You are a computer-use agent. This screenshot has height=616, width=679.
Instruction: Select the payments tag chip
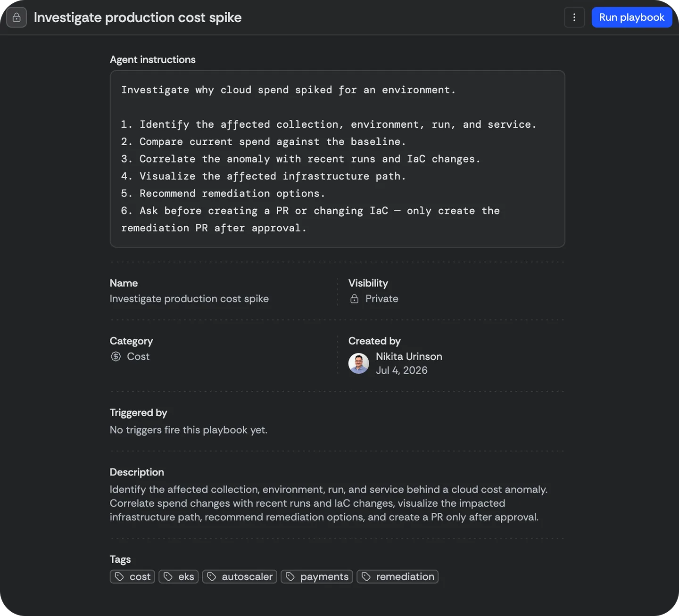tap(317, 576)
